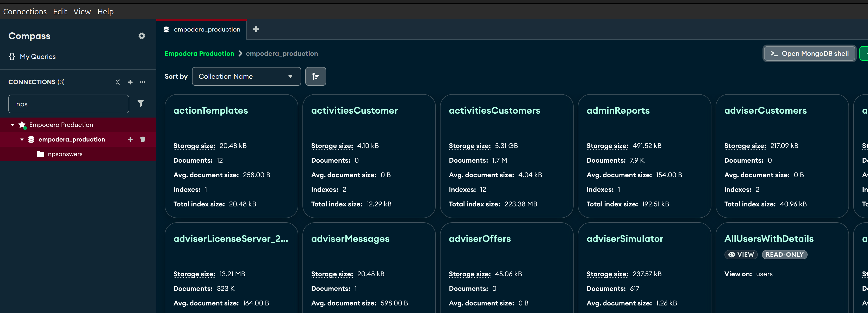The height and width of the screenshot is (313, 868).
Task: Open connections more options ellipsis
Action: [142, 82]
